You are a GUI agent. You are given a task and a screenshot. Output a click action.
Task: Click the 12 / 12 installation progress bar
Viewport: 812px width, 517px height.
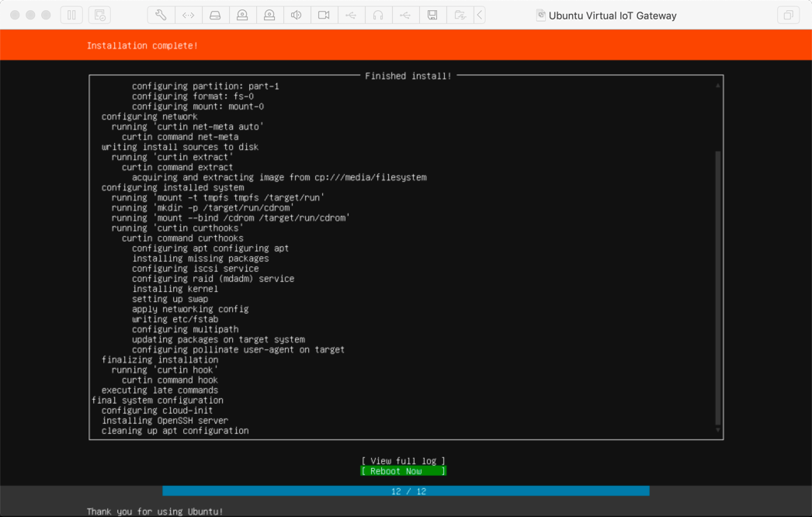(406, 491)
